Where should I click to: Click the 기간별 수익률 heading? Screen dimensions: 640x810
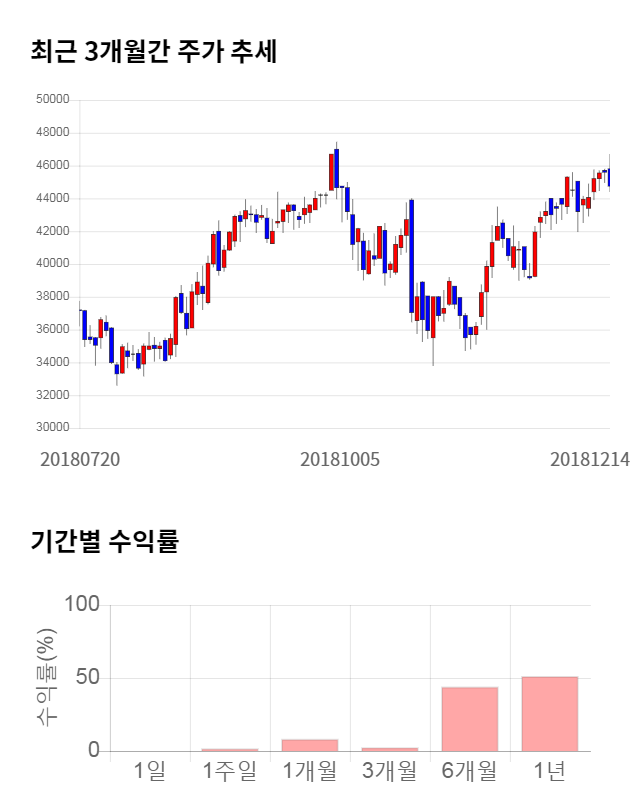click(x=104, y=542)
